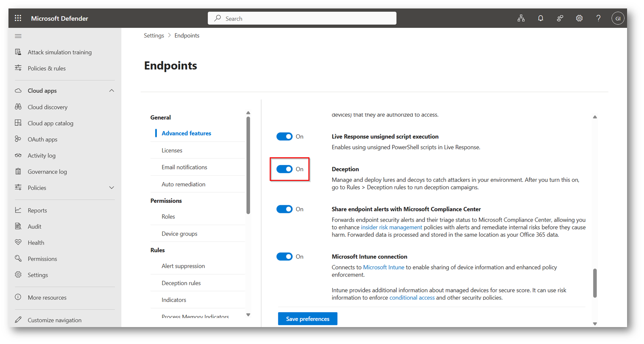This screenshot has height=344, width=644.
Task: Open Customize navigation
Action: coord(54,320)
